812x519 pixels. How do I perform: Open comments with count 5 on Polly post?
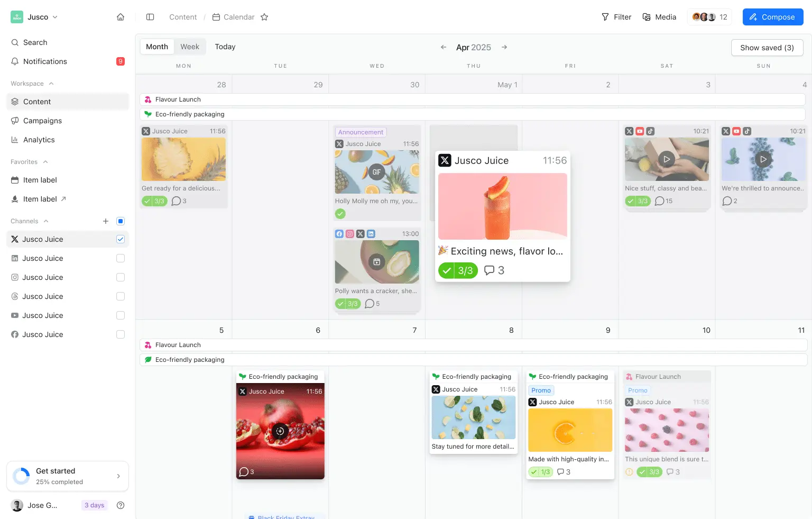(372, 304)
